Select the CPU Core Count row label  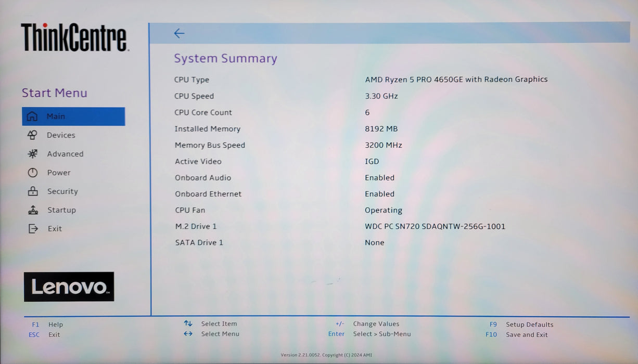click(x=203, y=112)
